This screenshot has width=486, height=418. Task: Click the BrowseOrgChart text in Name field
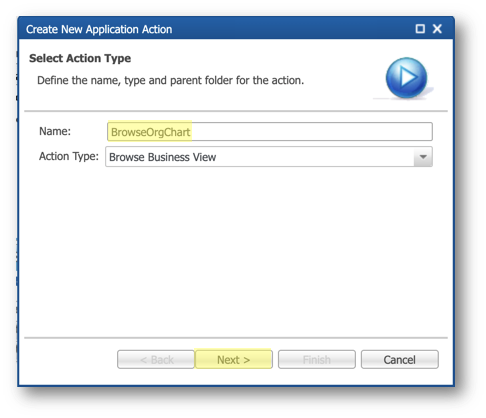tap(150, 132)
